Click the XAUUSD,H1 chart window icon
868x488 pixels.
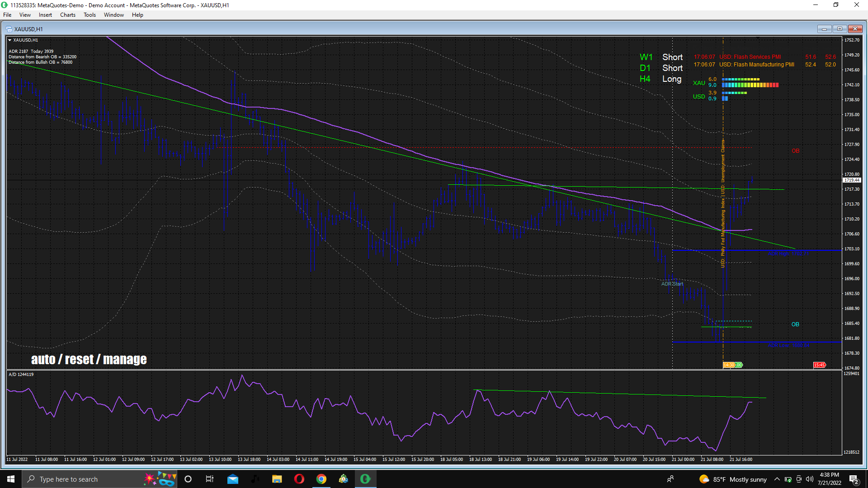point(9,29)
